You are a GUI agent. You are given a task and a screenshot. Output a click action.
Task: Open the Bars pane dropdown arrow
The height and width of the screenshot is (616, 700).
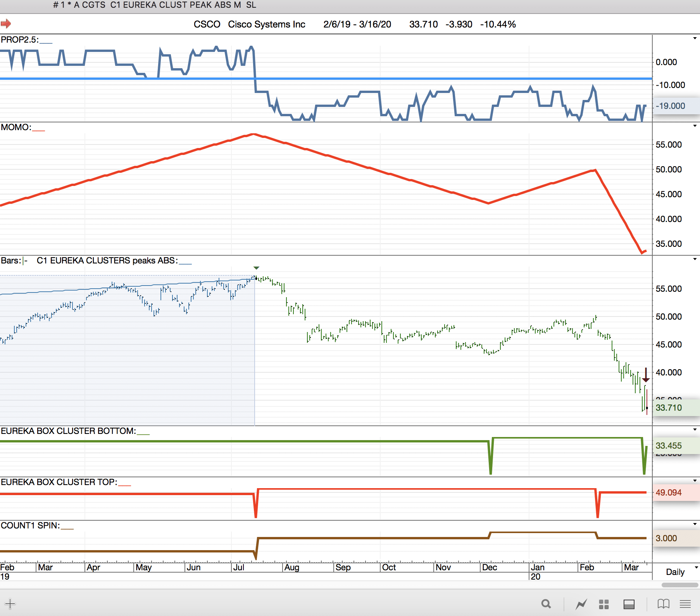pos(695,259)
